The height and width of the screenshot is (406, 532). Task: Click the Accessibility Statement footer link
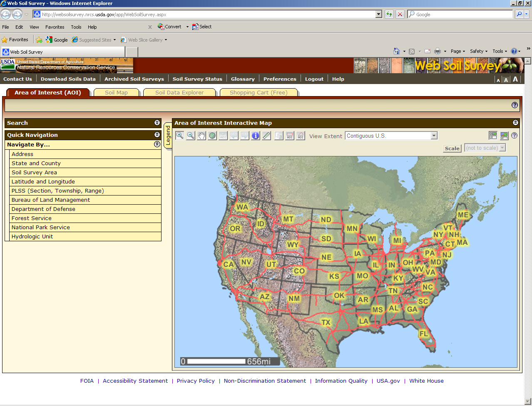(135, 381)
